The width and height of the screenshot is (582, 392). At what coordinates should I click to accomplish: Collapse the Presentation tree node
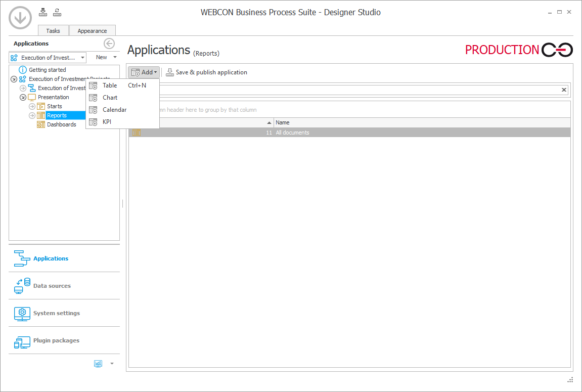click(x=23, y=97)
